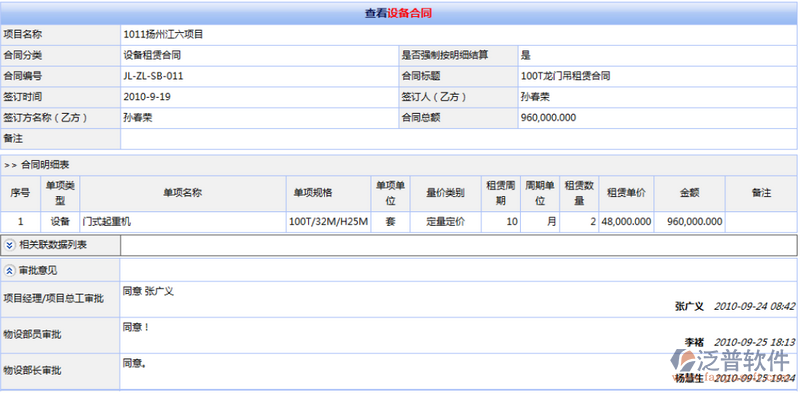Click the 单项规格 column header

(x=328, y=193)
